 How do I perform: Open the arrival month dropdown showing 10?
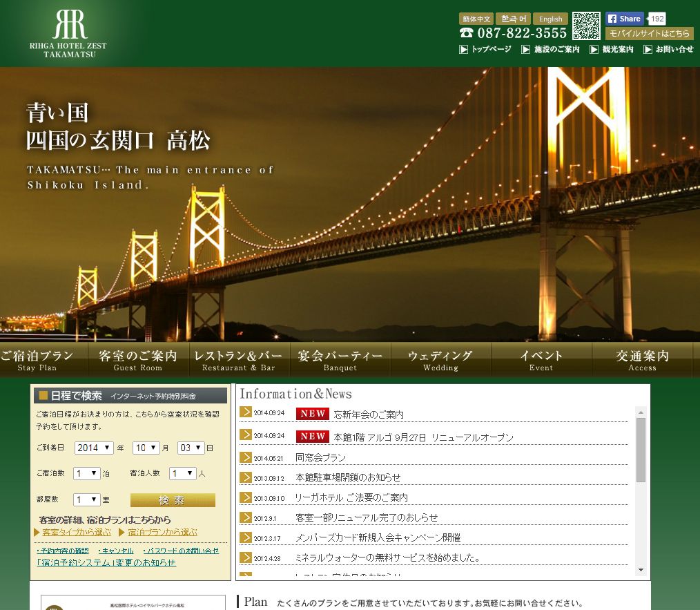(146, 448)
